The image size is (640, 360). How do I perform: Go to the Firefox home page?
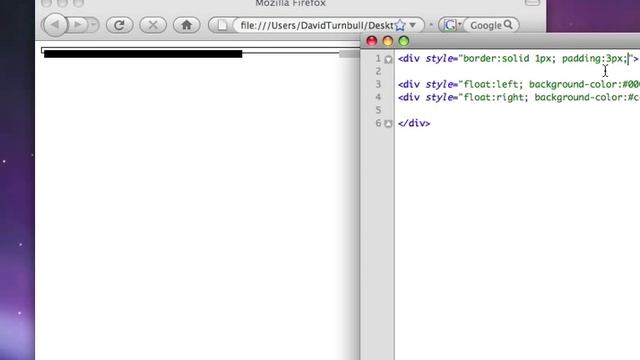pos(187,25)
